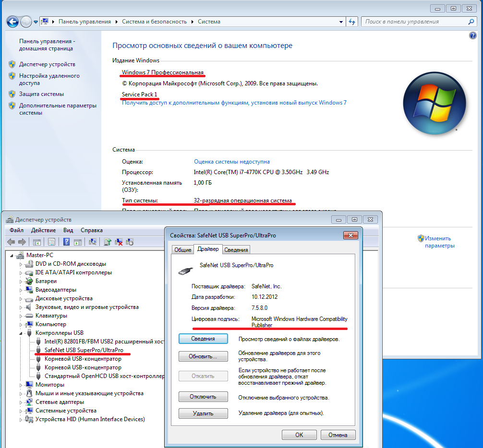Switch to the Сведения tab
This screenshot has width=483, height=448.
tap(236, 250)
